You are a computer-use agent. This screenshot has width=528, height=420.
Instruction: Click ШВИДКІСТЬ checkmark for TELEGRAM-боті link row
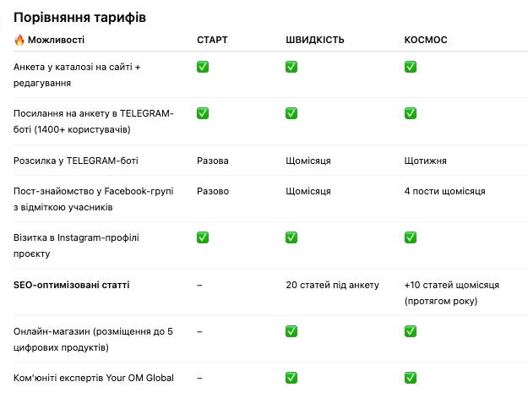[291, 113]
